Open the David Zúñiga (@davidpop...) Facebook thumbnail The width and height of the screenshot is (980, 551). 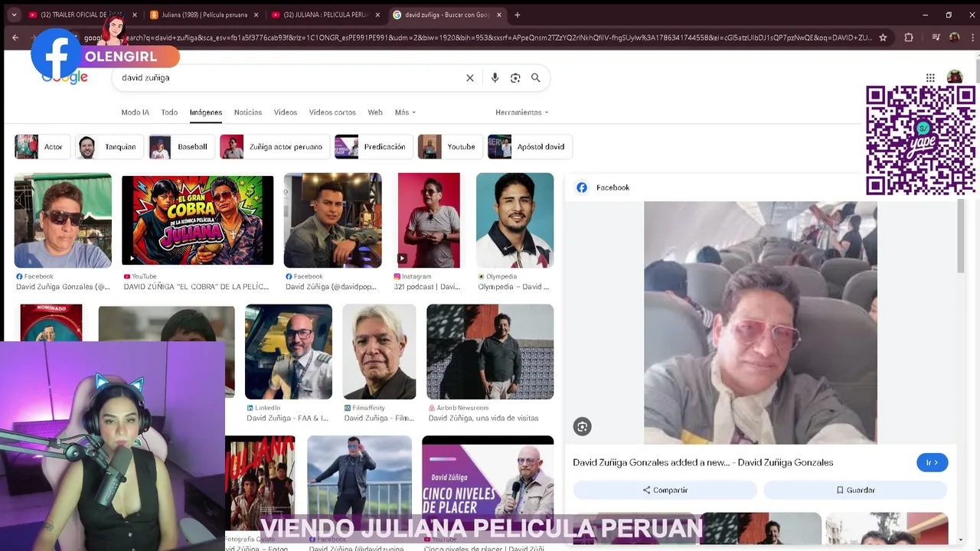pos(332,220)
